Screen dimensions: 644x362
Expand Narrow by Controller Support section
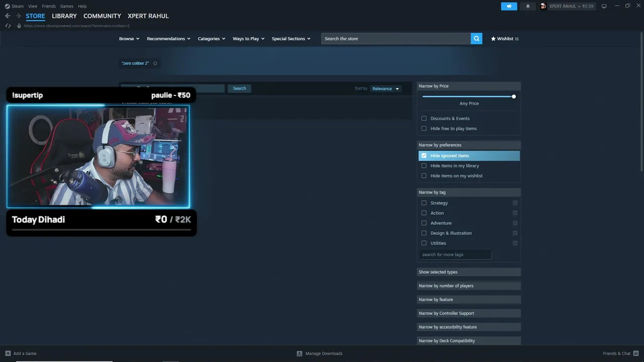pyautogui.click(x=469, y=313)
